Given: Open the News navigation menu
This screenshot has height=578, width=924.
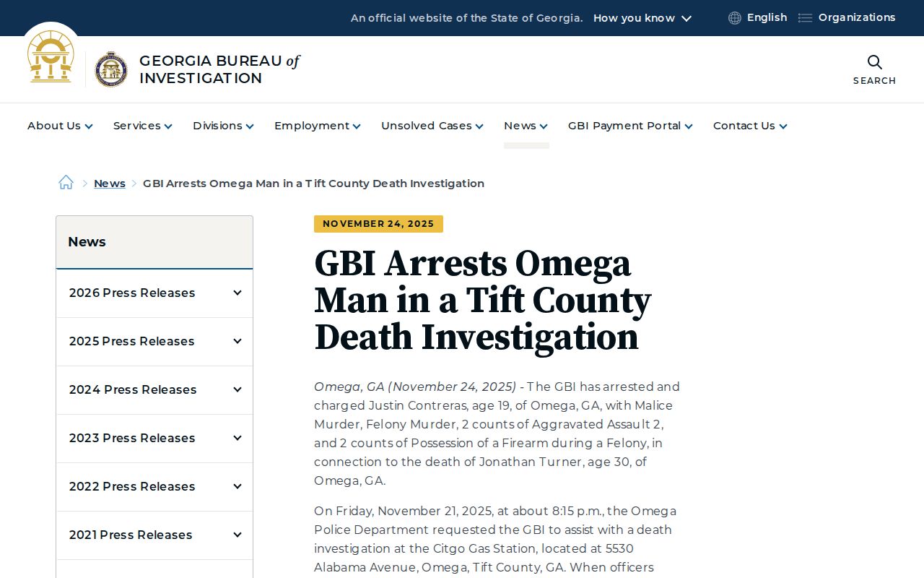Looking at the screenshot, I should (x=526, y=126).
